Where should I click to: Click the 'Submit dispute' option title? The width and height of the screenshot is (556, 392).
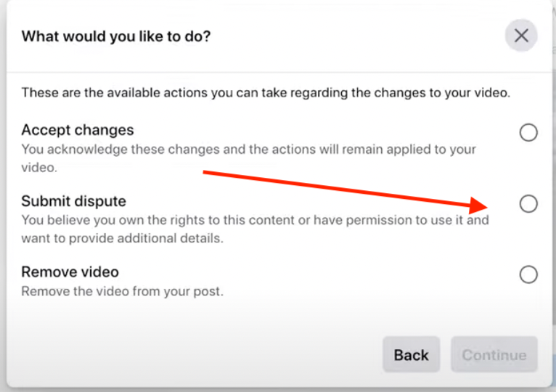point(74,201)
